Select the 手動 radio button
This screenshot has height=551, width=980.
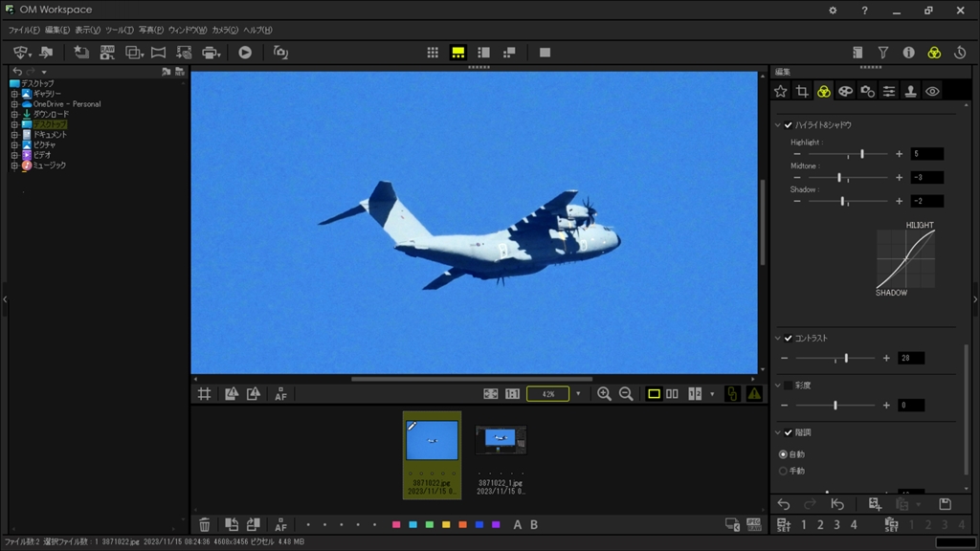(783, 471)
